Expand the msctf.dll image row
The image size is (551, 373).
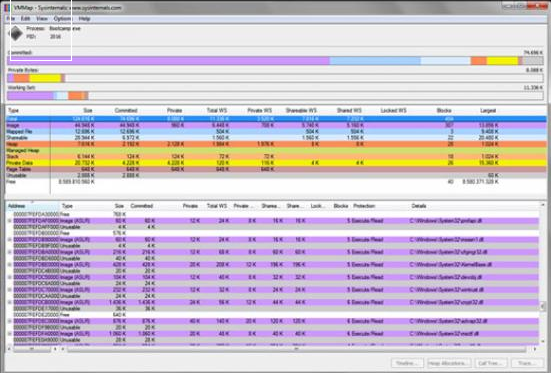(x=10, y=334)
